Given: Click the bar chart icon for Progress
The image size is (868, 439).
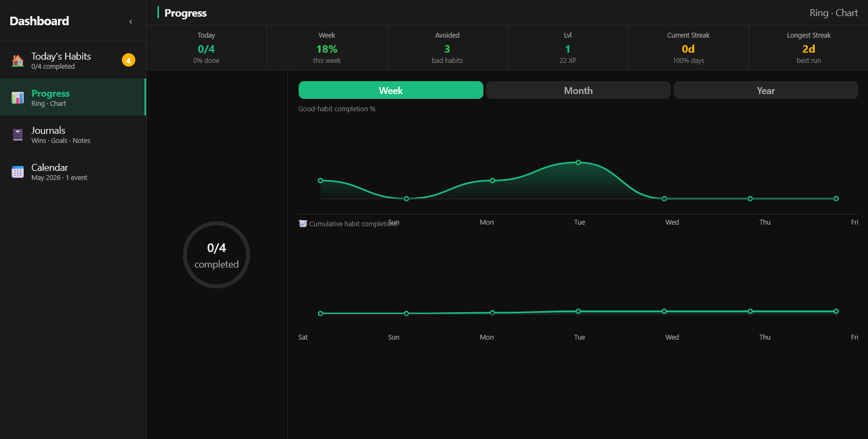Looking at the screenshot, I should [x=18, y=98].
